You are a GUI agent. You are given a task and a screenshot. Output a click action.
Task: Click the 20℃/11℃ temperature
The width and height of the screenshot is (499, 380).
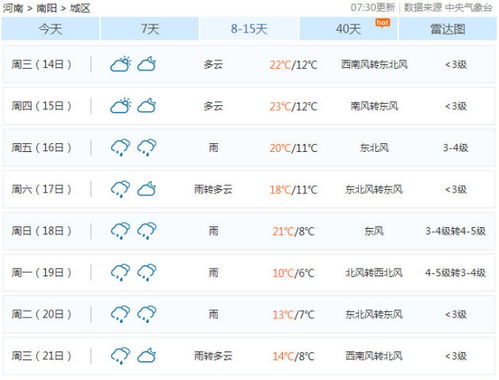click(293, 148)
